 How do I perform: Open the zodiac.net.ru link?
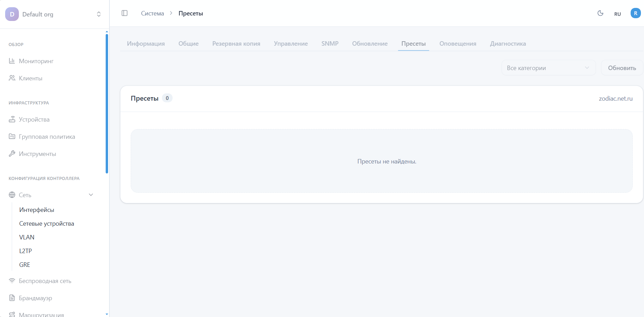point(616,99)
